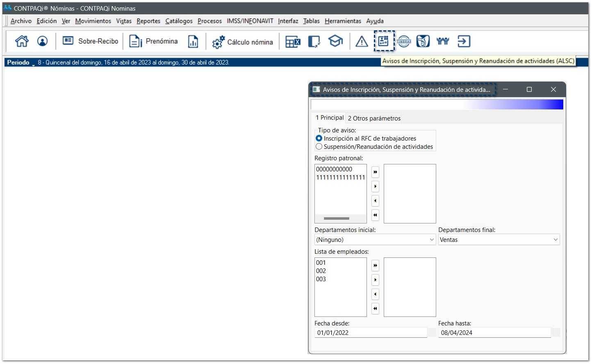Open the Catálogos menu
592x364 pixels.
[179, 21]
